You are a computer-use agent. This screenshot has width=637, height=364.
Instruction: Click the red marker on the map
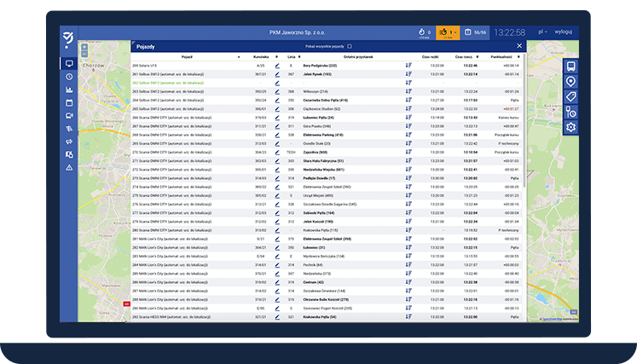127,303
